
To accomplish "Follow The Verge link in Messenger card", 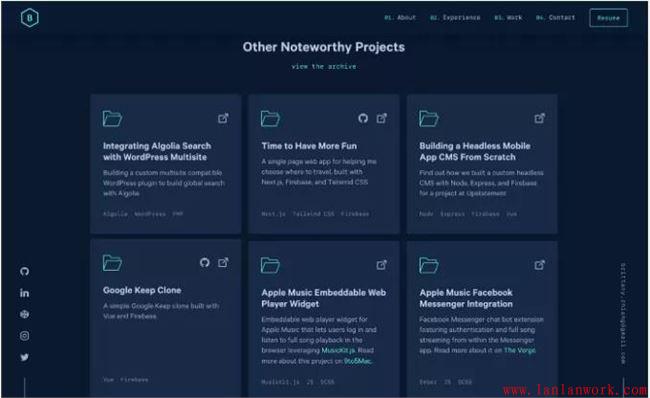I will tap(520, 350).
